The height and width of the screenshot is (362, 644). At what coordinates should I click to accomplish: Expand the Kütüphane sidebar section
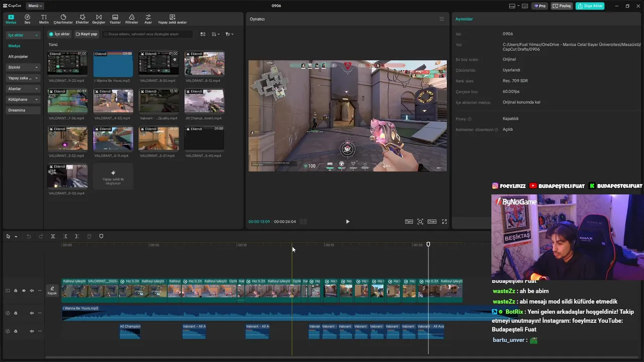(x=23, y=100)
